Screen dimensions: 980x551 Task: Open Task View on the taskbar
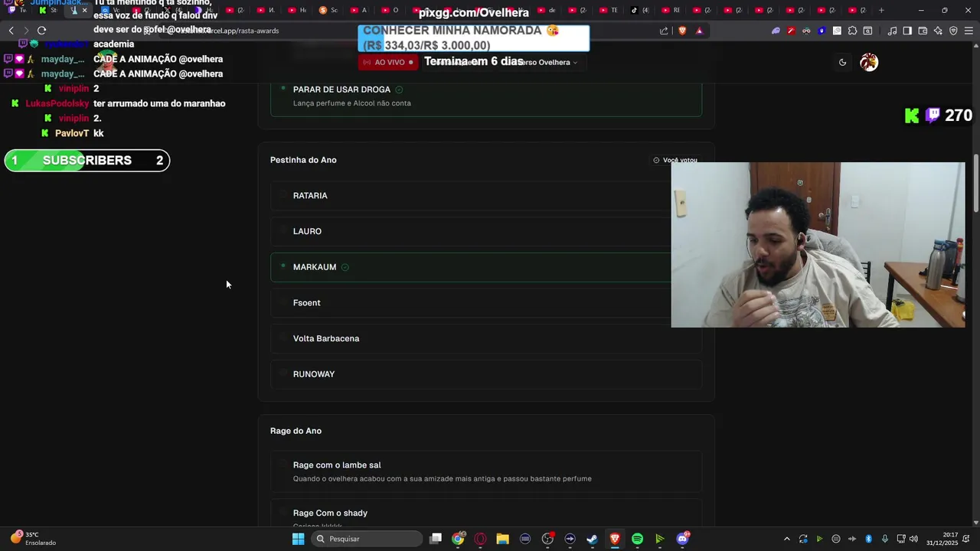pos(436,539)
